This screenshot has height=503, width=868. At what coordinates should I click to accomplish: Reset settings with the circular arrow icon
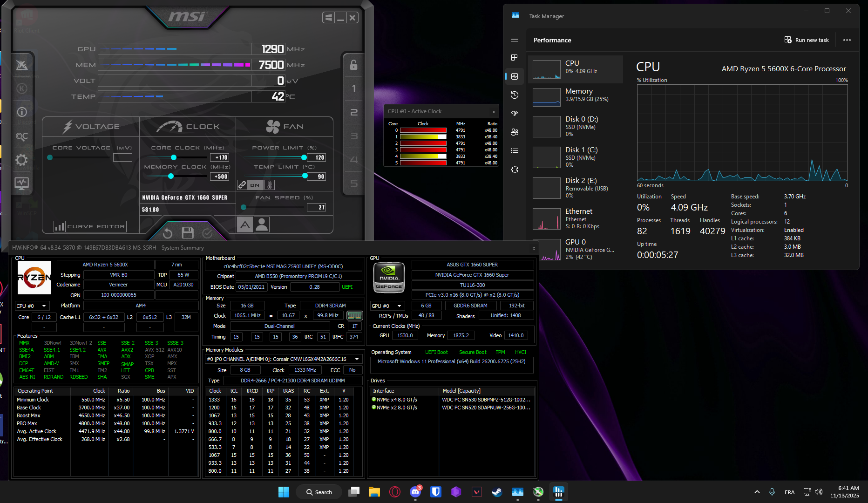pyautogui.click(x=168, y=233)
